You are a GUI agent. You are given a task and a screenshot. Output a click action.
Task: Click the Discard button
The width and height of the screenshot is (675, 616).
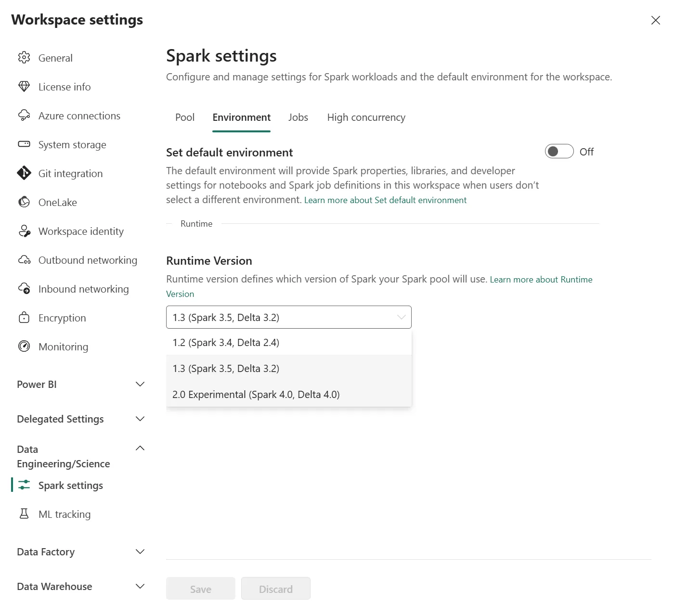pyautogui.click(x=275, y=589)
